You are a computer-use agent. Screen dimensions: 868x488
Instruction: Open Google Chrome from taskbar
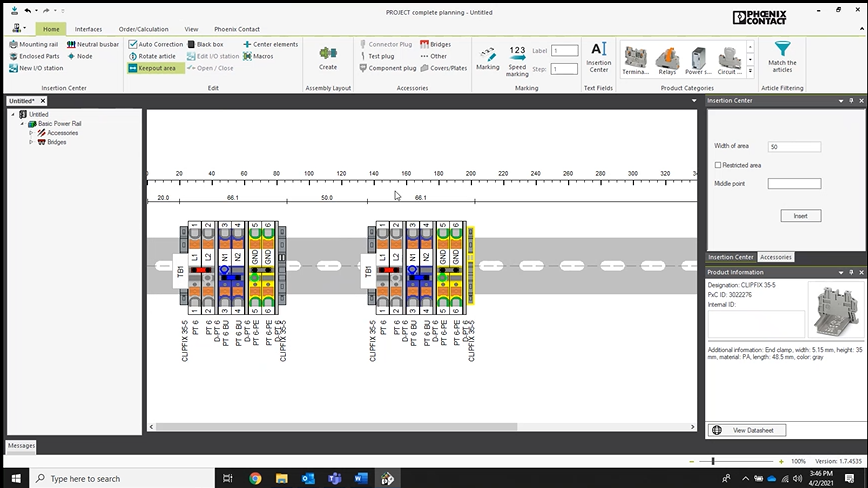pyautogui.click(x=255, y=479)
